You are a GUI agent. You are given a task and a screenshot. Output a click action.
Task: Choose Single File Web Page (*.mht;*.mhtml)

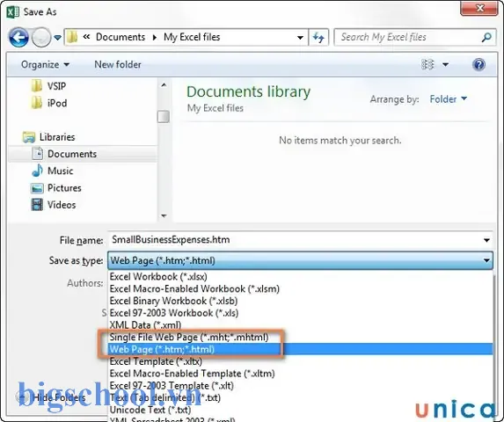click(300, 338)
